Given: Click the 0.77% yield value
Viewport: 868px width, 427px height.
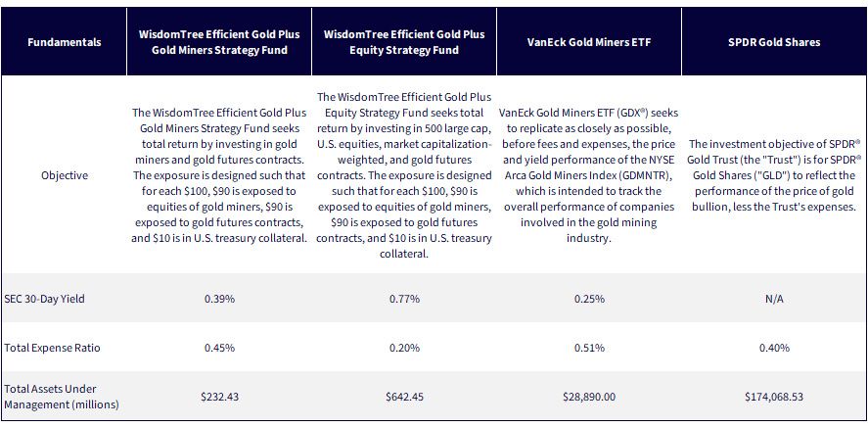Looking at the screenshot, I should 404,299.
